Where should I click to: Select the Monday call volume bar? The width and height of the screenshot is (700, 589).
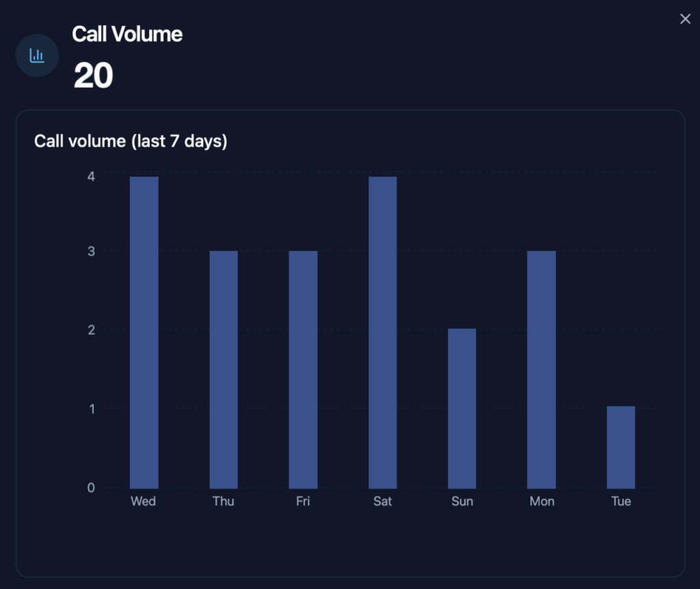click(541, 369)
